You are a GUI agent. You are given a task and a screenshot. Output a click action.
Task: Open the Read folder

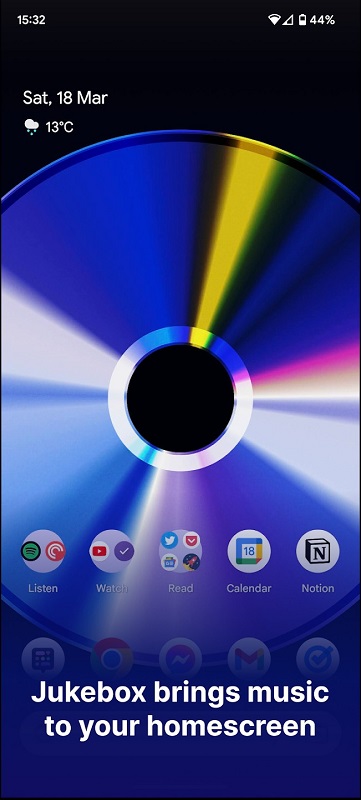180,551
